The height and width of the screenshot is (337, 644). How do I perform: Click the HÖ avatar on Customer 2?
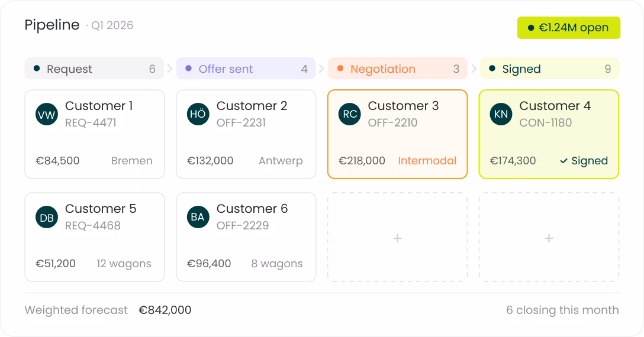pos(198,114)
